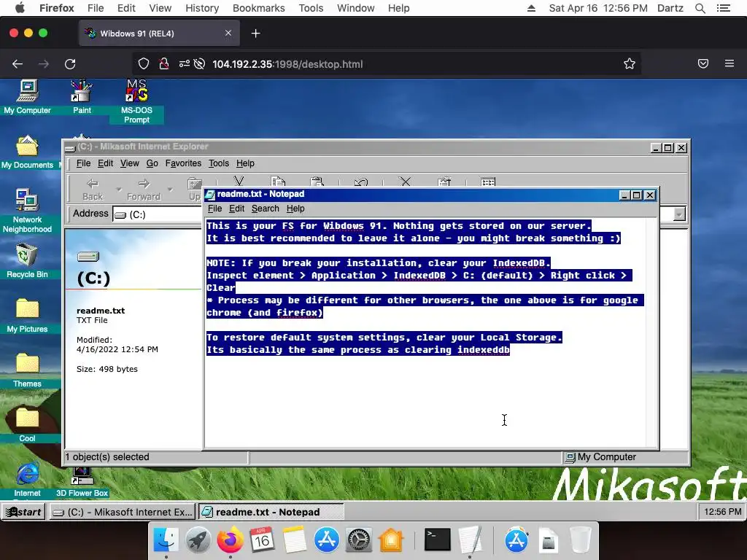Bookmark this page with star icon
Screen dimensions: 747x560
click(630, 64)
